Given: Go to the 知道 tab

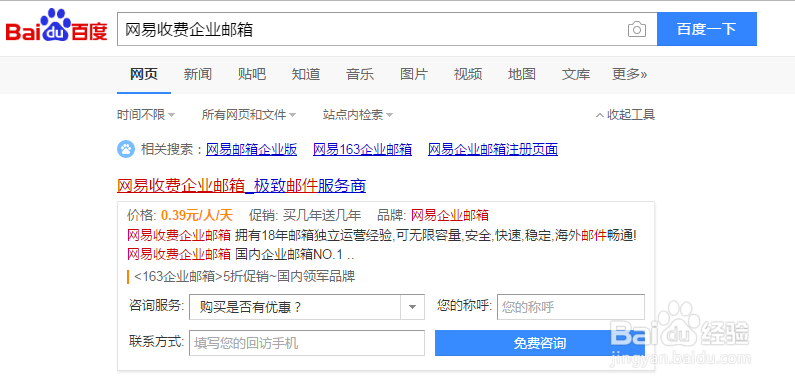Looking at the screenshot, I should point(306,75).
